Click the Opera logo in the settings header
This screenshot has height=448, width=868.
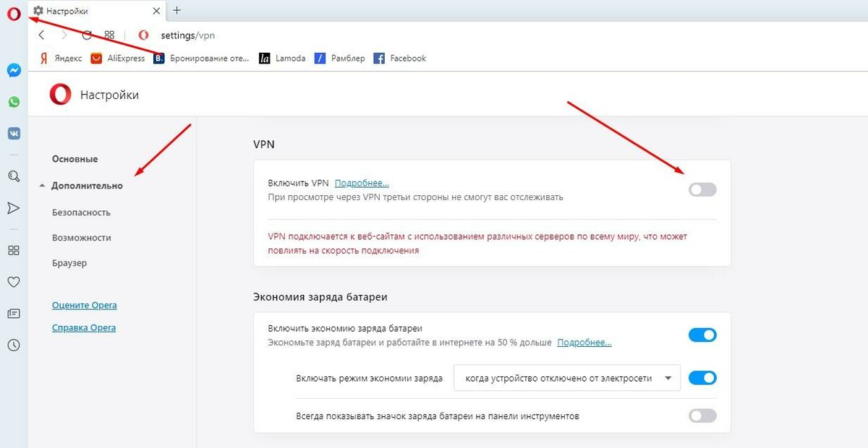click(60, 95)
